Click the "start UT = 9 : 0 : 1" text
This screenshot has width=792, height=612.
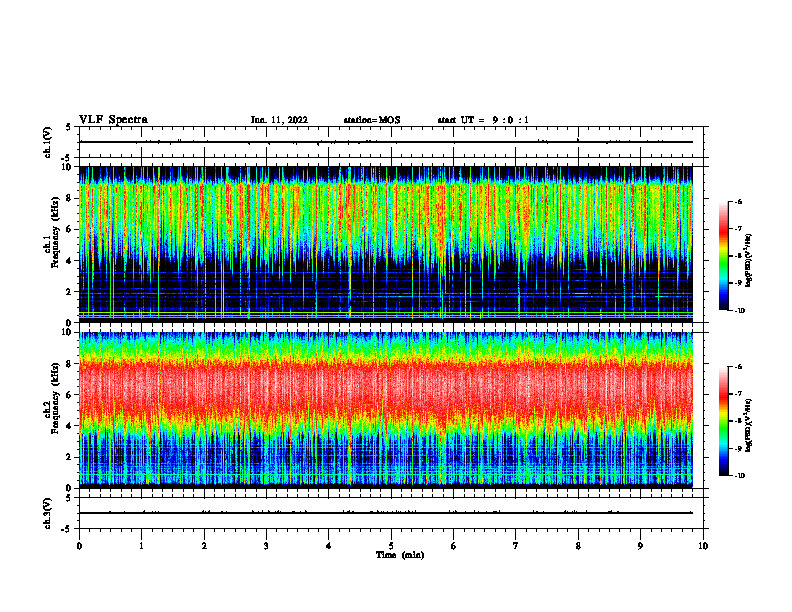click(483, 120)
